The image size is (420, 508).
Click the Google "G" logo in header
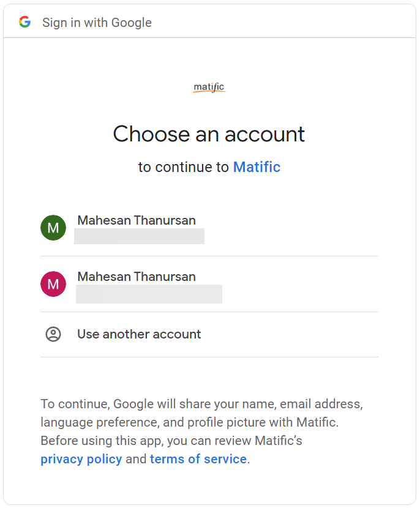tap(24, 22)
